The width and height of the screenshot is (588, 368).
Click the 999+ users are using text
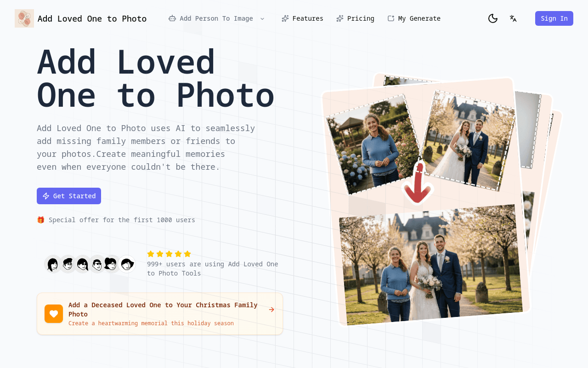click(x=213, y=269)
